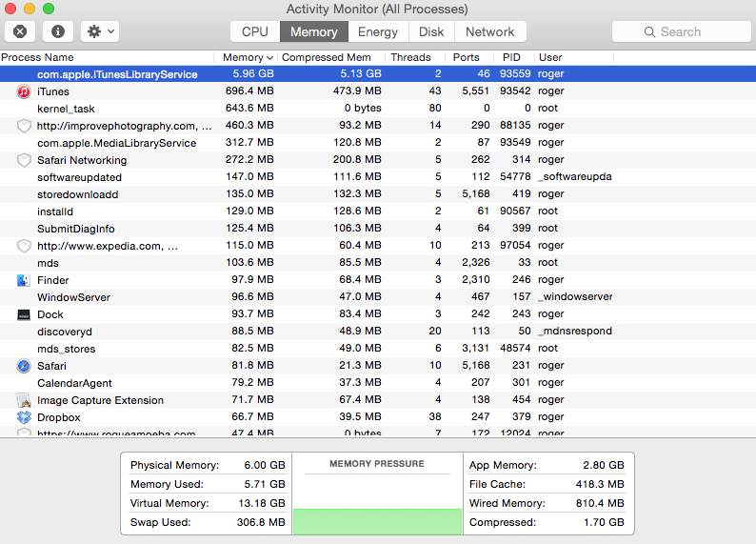Toggle sort on the Memory column header

tap(246, 57)
